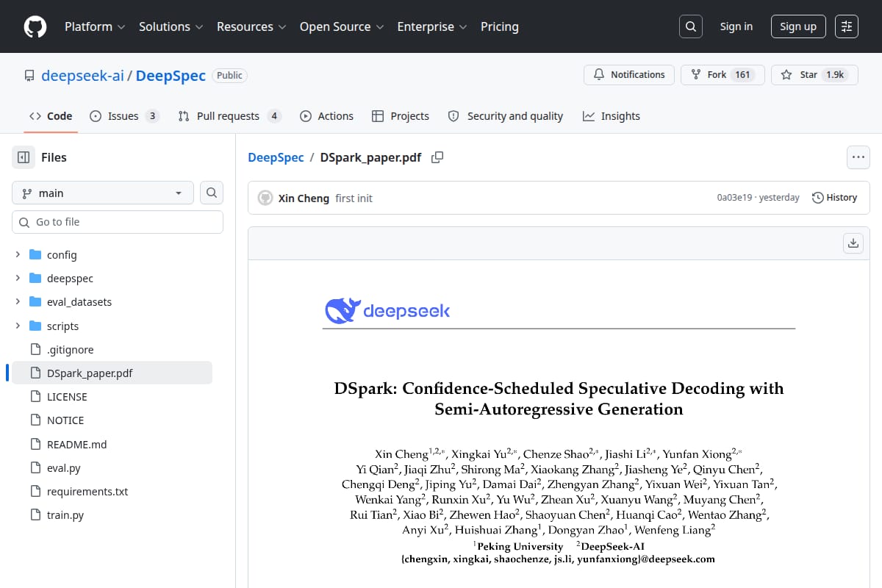This screenshot has width=882, height=588.
Task: Click the Sign in link
Action: pos(736,26)
